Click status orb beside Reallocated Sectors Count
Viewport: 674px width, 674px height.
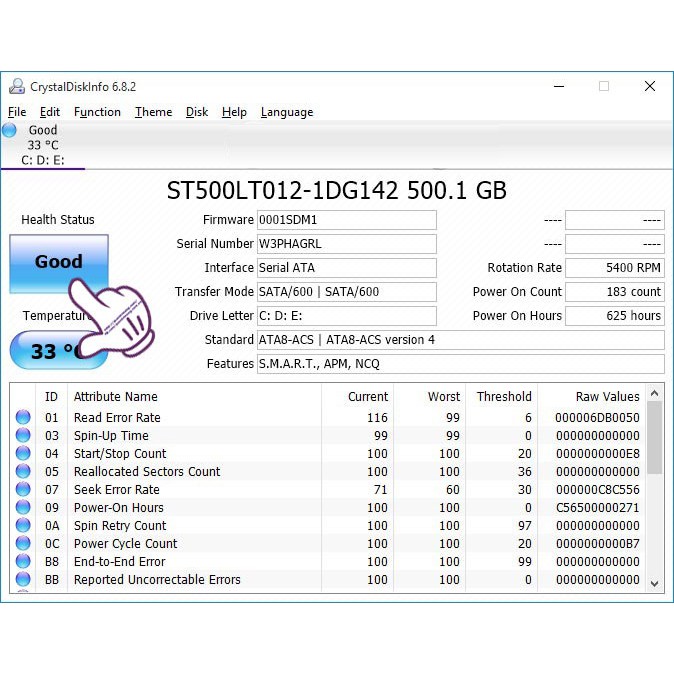click(x=23, y=472)
